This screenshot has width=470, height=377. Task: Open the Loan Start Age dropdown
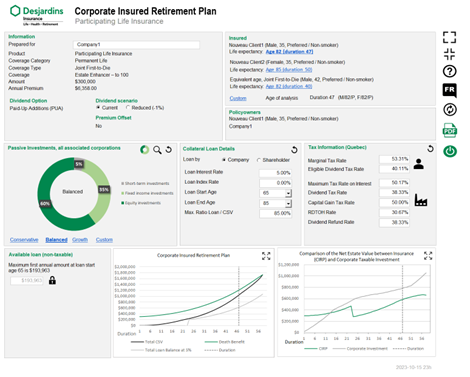(x=288, y=193)
